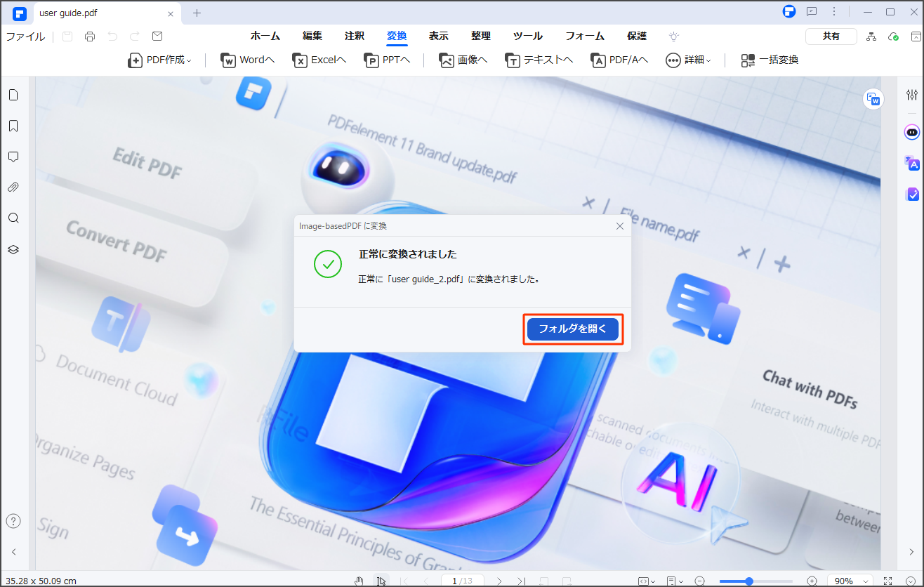924x587 pixels.
Task: Switch to the ホーム tab
Action: click(265, 37)
